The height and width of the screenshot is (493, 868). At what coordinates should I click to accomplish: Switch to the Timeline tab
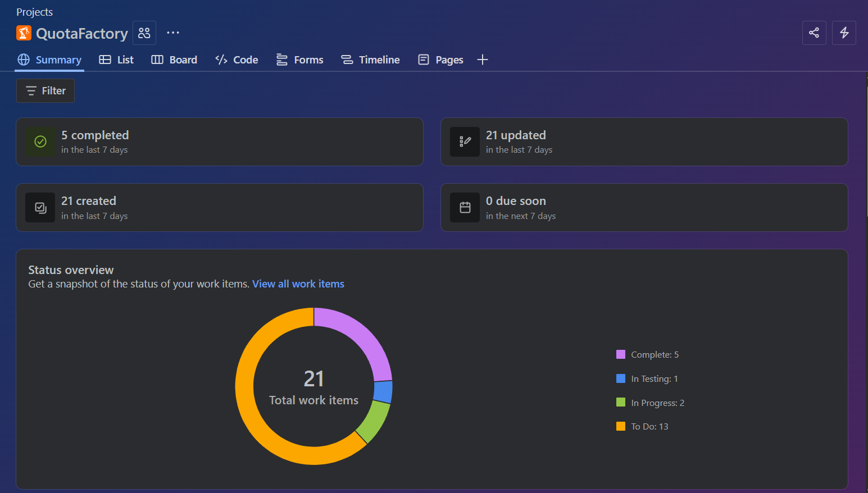click(371, 60)
